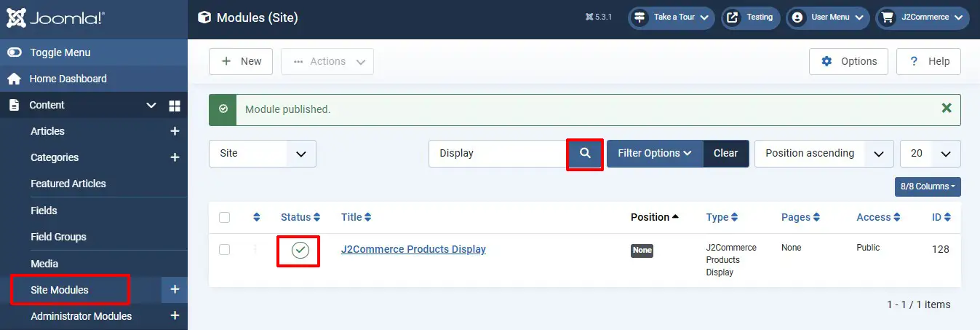
Task: Close the Module published message
Action: (947, 109)
